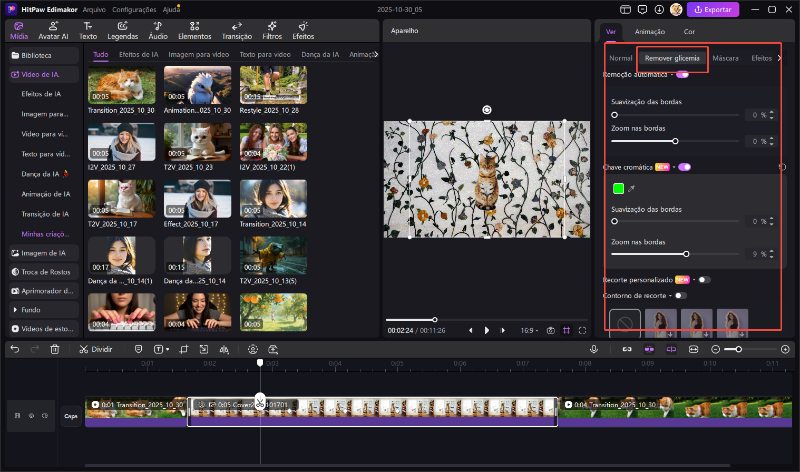Open Biblioteca in sidebar

(x=44, y=55)
